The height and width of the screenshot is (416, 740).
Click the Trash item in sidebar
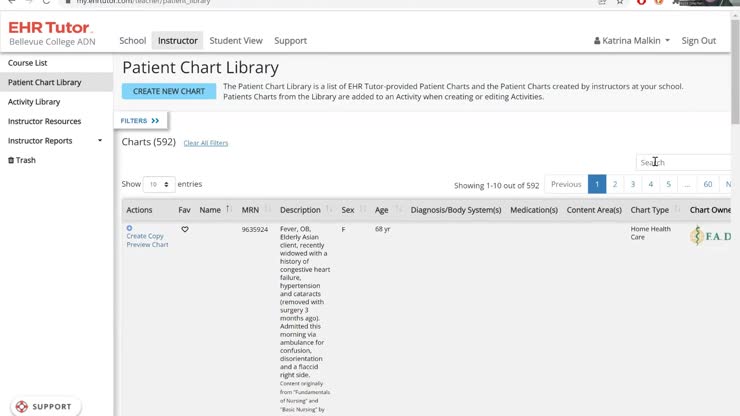(x=22, y=160)
